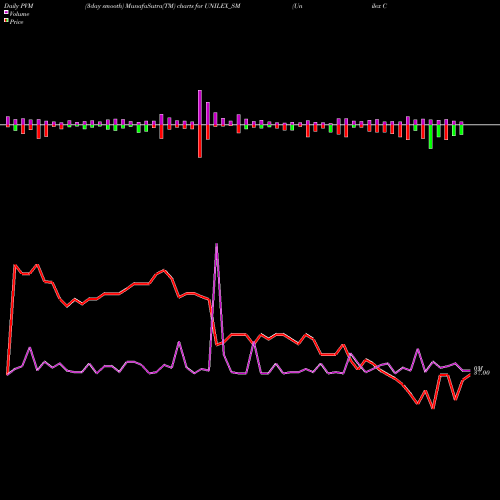Click the longest green bar below the axis
The image size is (500, 500).
click(431, 137)
